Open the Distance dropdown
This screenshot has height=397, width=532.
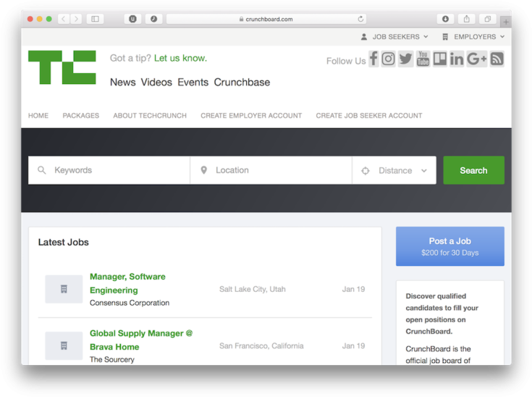tap(394, 170)
